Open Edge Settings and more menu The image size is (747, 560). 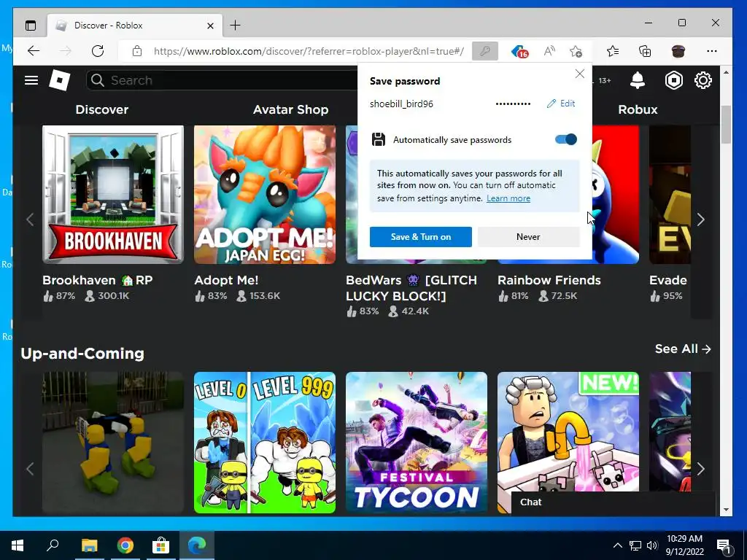(x=712, y=51)
